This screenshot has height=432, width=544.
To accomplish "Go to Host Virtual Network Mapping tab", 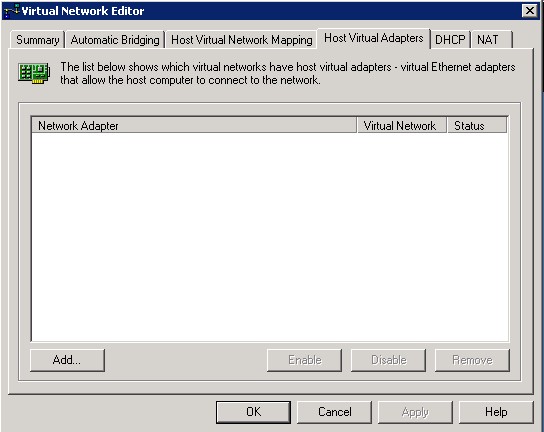I will [x=241, y=40].
